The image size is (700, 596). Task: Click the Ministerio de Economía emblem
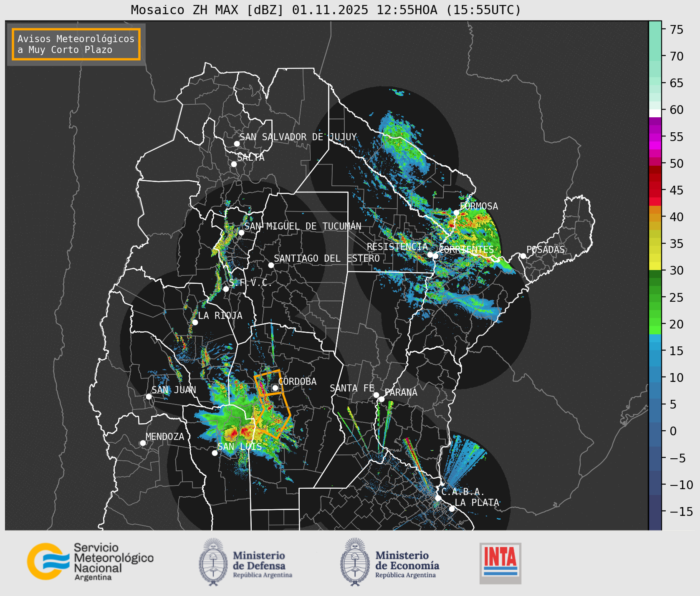[x=355, y=562]
